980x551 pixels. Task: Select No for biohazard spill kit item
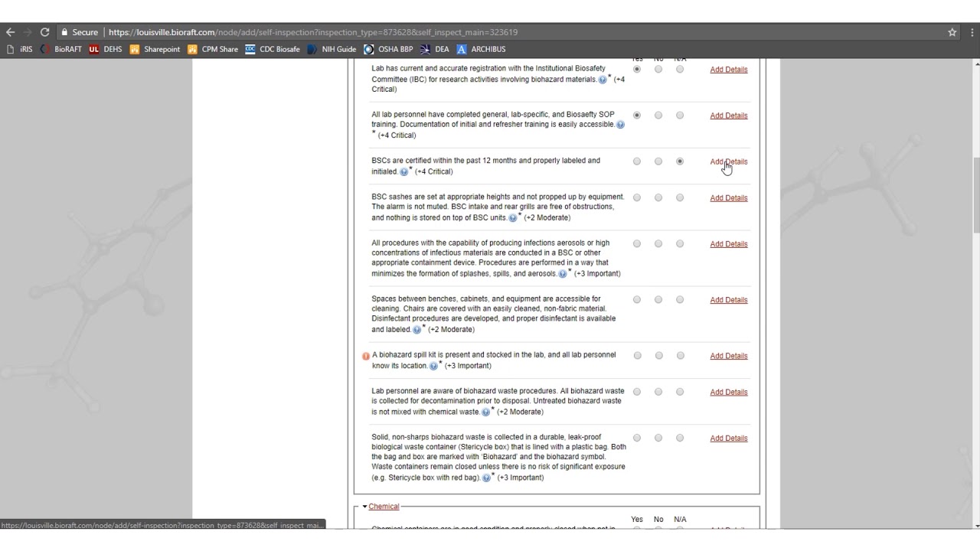pos(658,356)
